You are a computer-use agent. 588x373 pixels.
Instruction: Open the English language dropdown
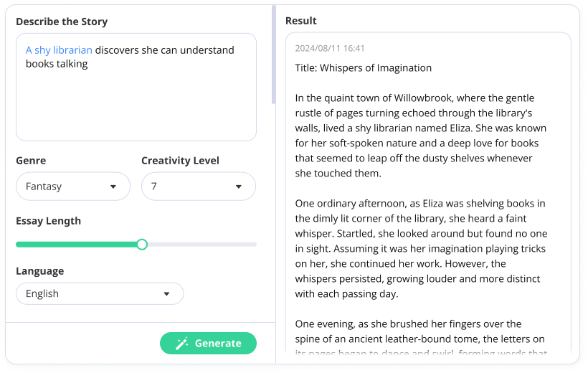point(100,293)
